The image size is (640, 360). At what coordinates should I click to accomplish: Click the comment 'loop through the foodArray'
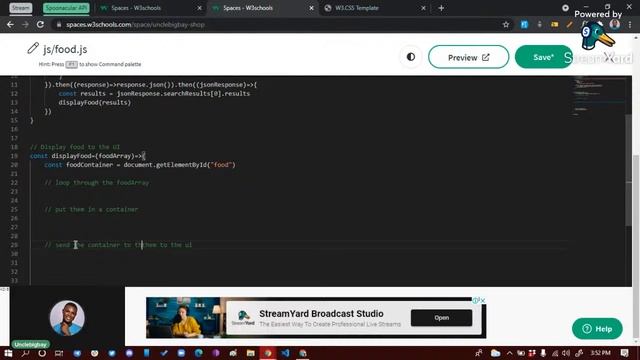[97, 182]
